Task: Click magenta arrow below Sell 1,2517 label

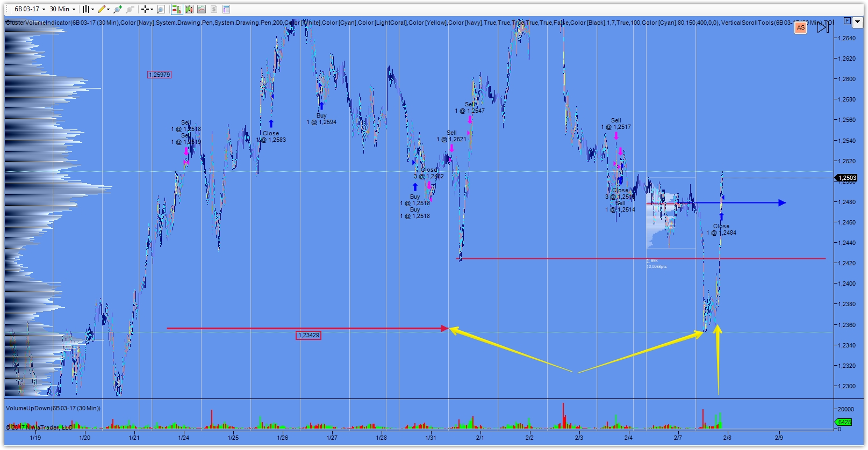Action: tap(616, 136)
